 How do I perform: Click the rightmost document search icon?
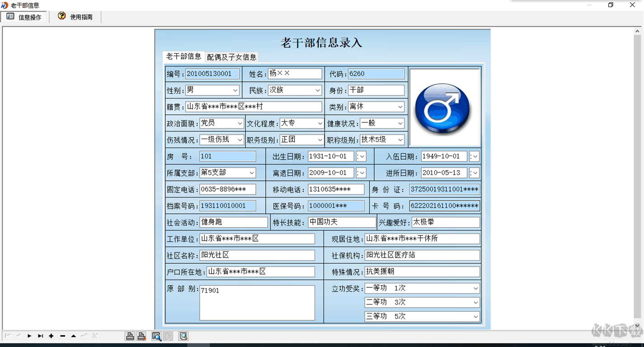pyautogui.click(x=183, y=336)
